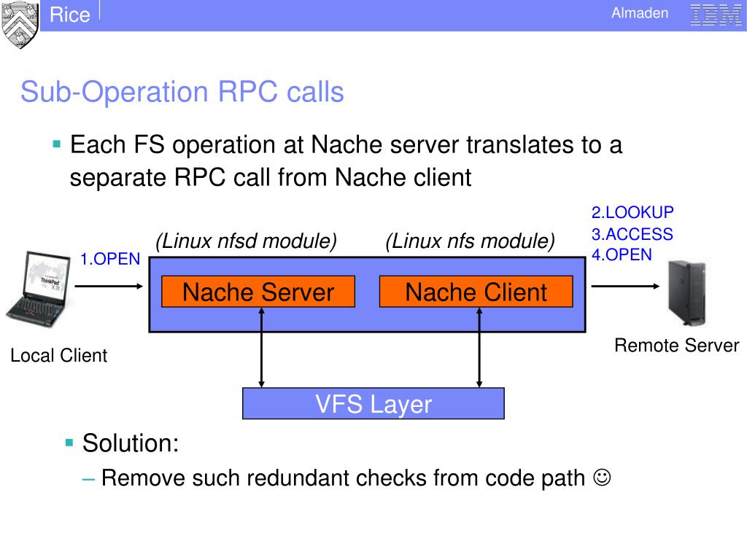
Task: Click the '1.OPEN' label
Action: point(110,259)
